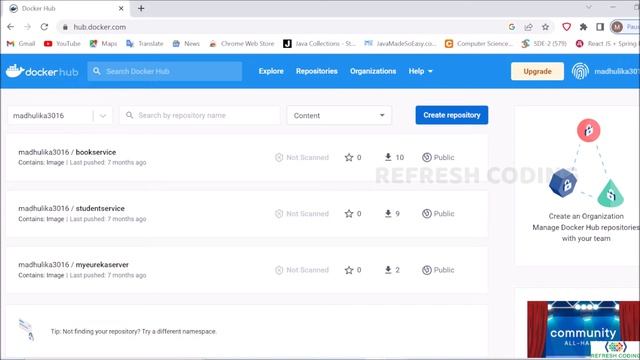This screenshot has height=360, width=640.
Task: Open the YouTube bookmark
Action: tap(62, 44)
